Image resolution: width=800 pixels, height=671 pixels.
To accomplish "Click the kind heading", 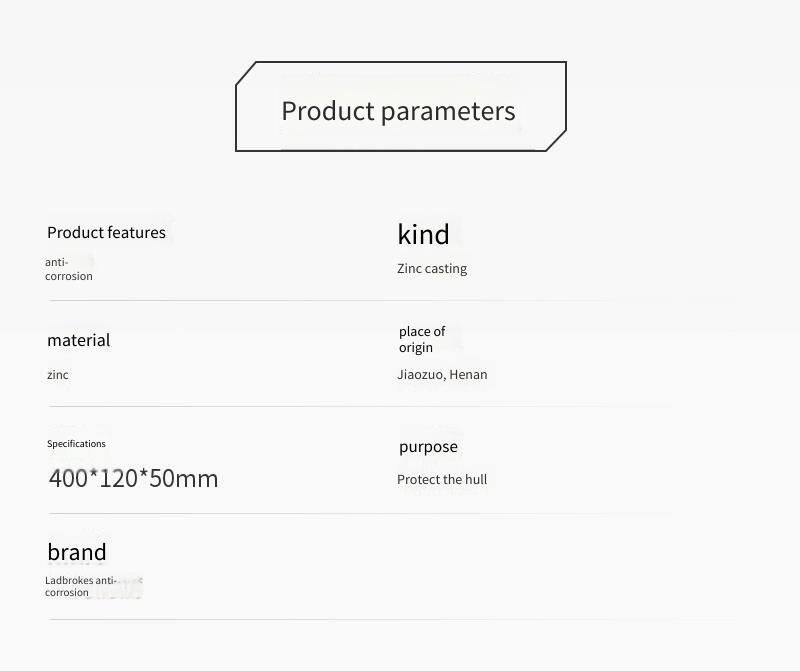I will 423,234.
